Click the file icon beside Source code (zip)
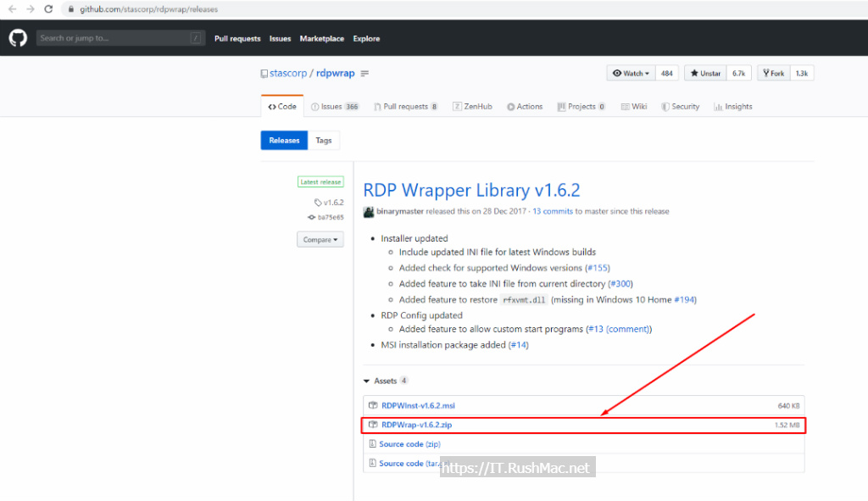 coord(373,444)
